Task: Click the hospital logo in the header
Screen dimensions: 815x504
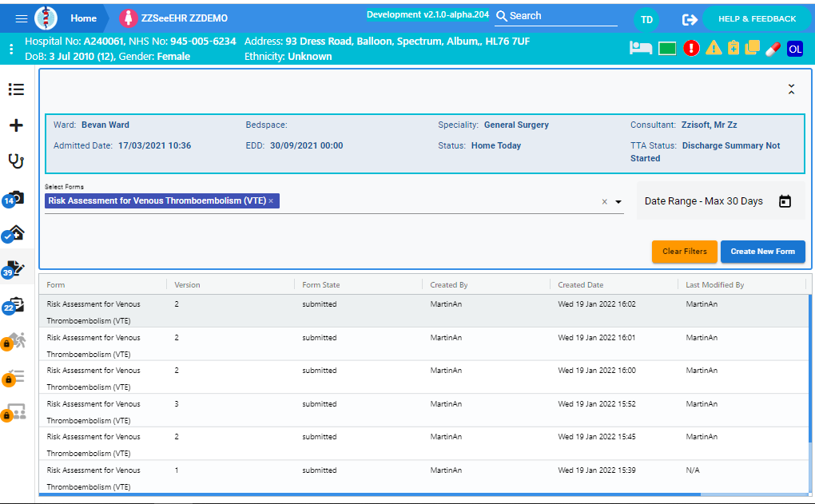Action: [46, 18]
